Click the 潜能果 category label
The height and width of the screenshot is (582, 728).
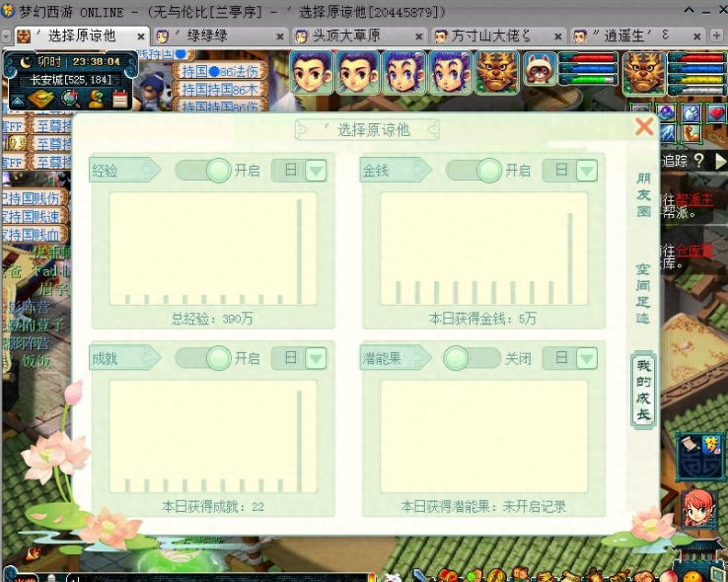click(x=396, y=358)
